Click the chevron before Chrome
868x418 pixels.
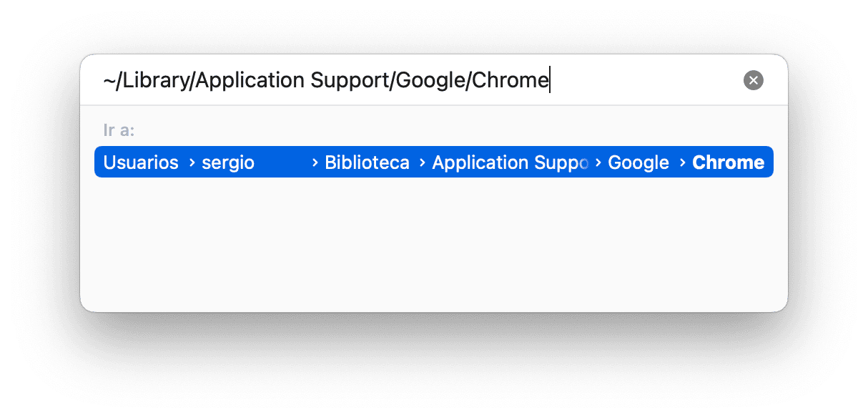(x=683, y=163)
